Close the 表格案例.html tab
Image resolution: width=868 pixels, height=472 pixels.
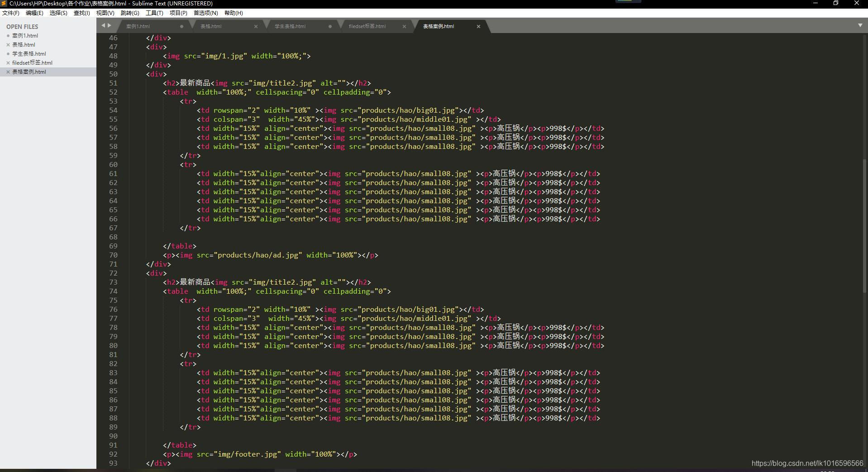(478, 26)
